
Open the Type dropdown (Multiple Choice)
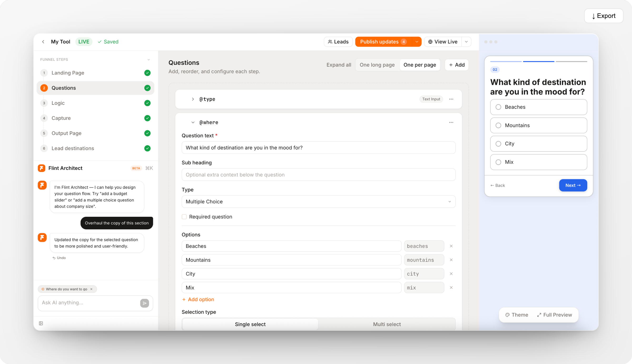318,202
